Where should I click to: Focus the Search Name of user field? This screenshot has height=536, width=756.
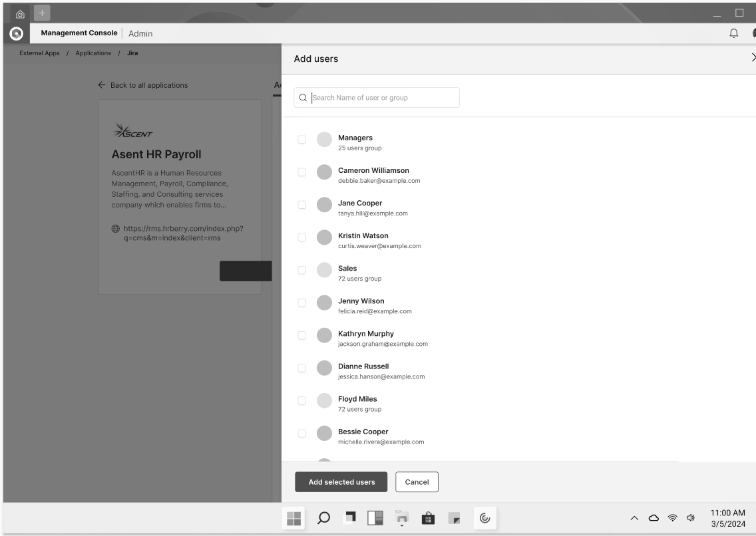[x=377, y=97]
